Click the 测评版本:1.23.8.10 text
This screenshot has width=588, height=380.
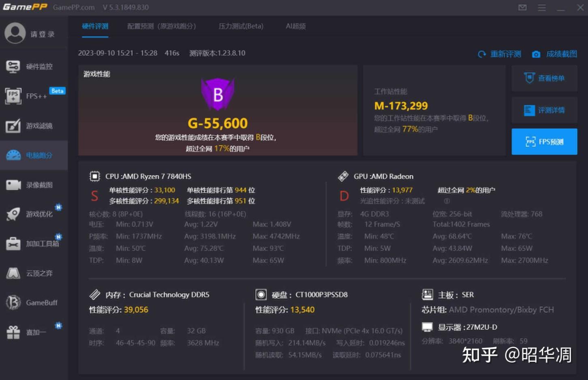point(217,53)
